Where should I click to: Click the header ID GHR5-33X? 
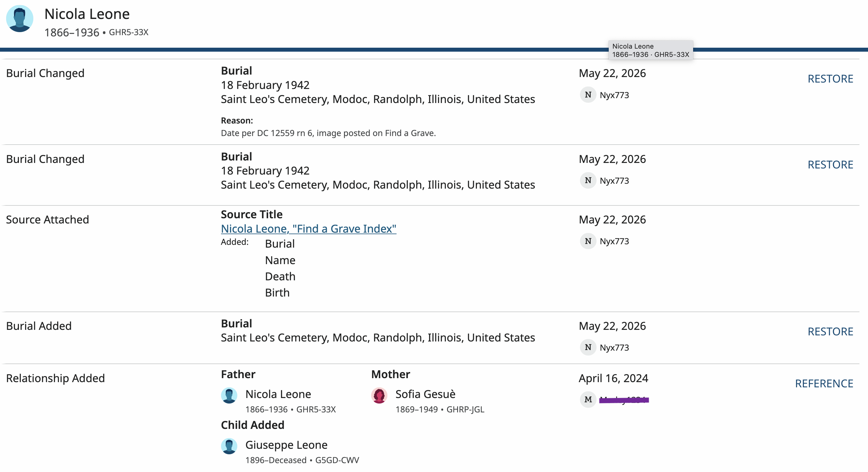pos(128,32)
